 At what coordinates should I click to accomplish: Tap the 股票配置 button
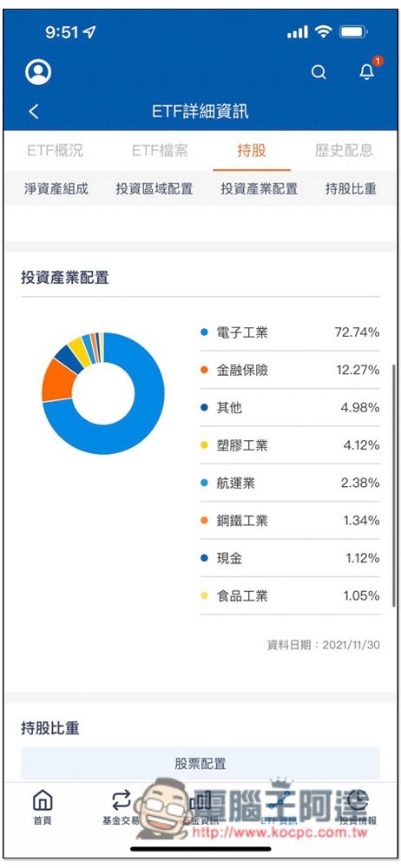pyautogui.click(x=200, y=764)
